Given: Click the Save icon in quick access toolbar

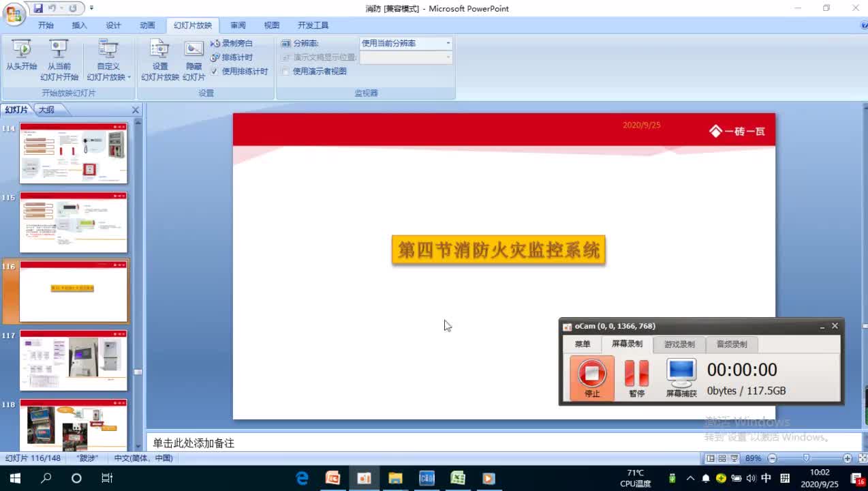Looking at the screenshot, I should point(38,8).
